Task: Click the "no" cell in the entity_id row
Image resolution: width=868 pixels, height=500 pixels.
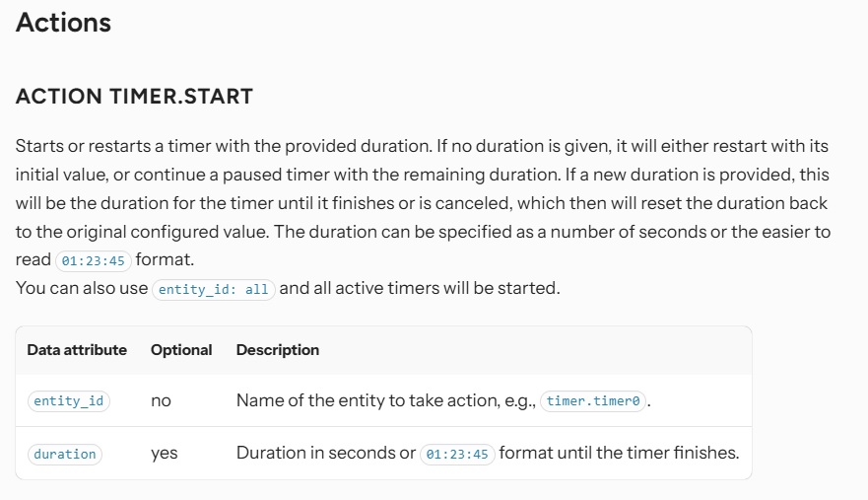Action: point(161,401)
